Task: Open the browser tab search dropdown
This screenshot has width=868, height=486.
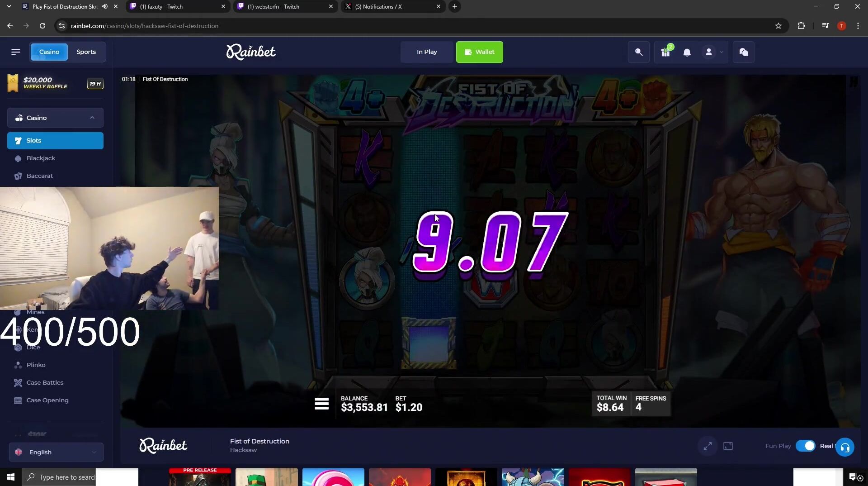Action: 9,6
